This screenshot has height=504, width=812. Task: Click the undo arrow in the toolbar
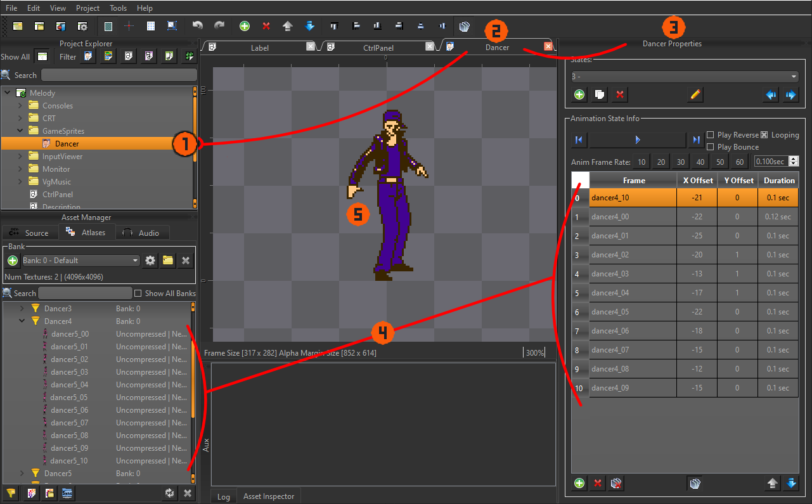pos(198,26)
